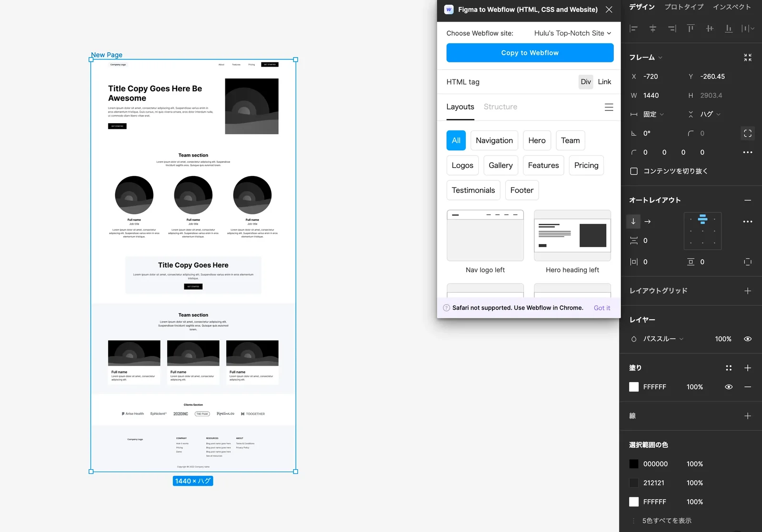The height and width of the screenshot is (532, 762).
Task: Open the layouts hamburger menu icon
Action: (609, 107)
